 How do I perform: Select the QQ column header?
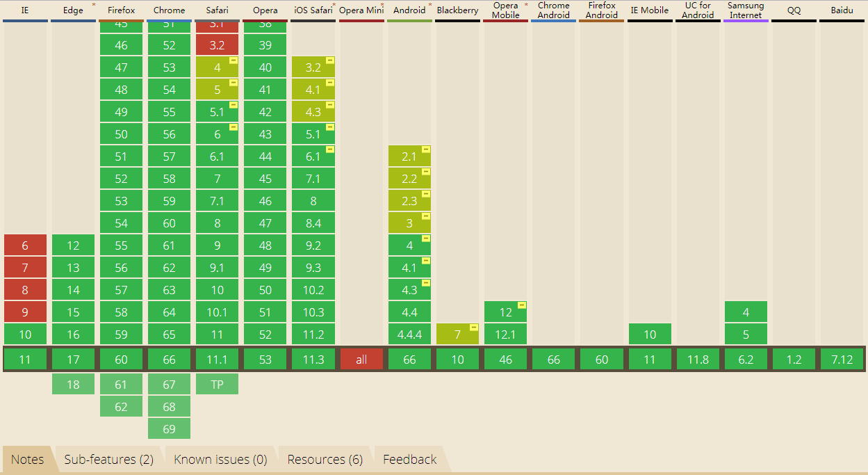[794, 10]
